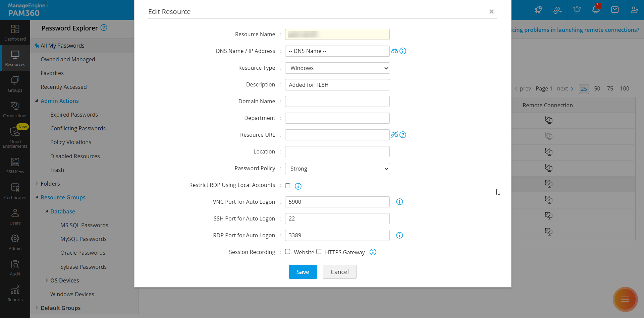The width and height of the screenshot is (644, 318).
Task: Click the info icon beside DNS Name field
Action: (x=403, y=51)
